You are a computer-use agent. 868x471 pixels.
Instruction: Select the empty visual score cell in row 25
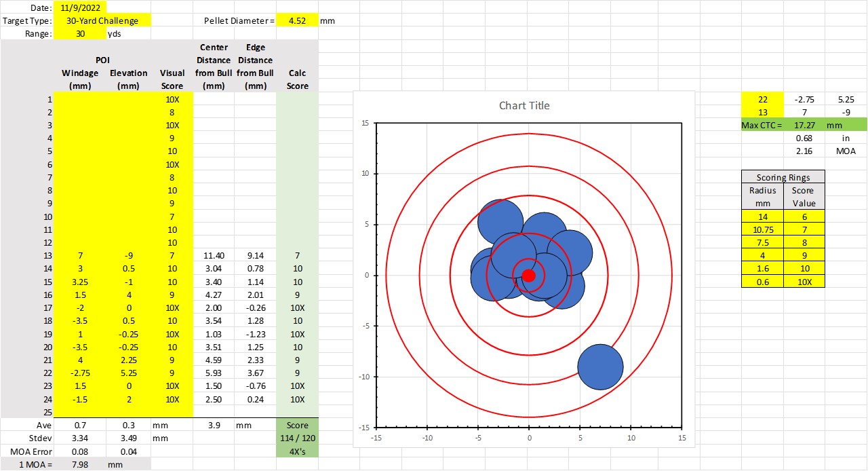click(172, 412)
